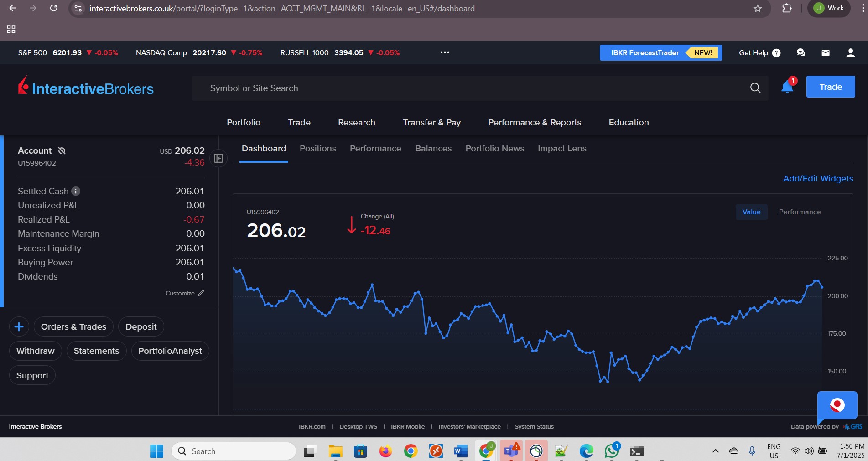
Task: Open the Education menu
Action: tap(629, 122)
